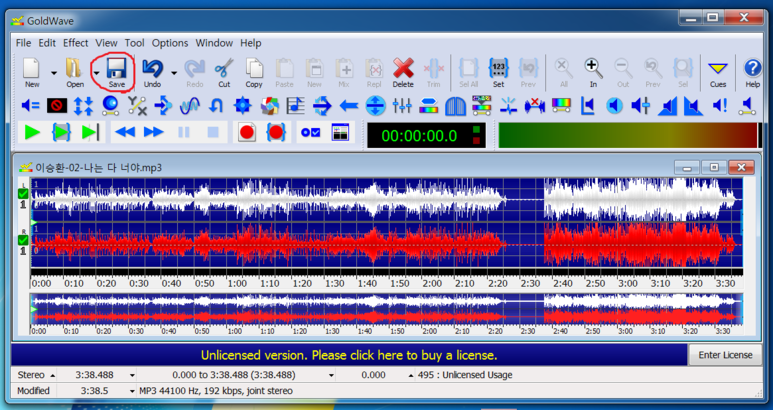This screenshot has height=410, width=773.
Task: Expand dropdown arrow next to Open
Action: [x=96, y=72]
